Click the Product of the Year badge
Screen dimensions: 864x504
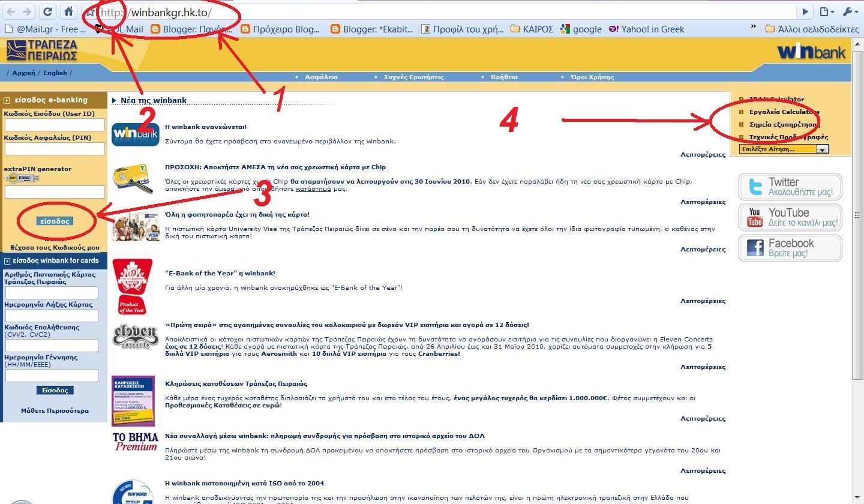[133, 287]
